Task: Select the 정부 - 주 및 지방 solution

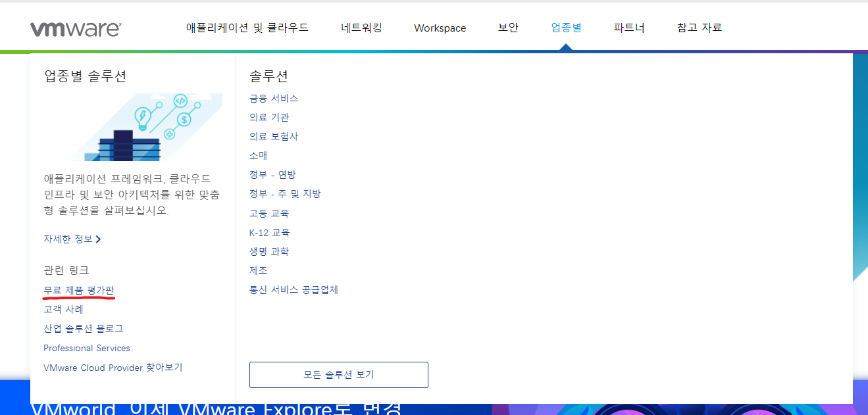Action: (x=285, y=193)
